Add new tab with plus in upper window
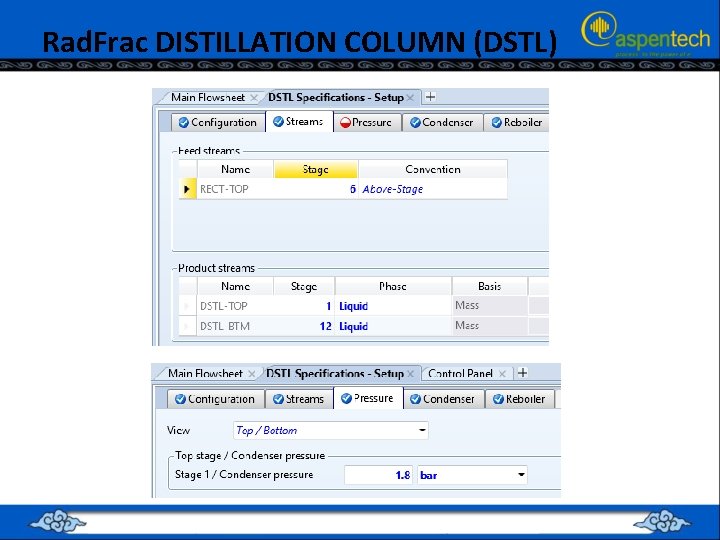720x540 pixels. [x=430, y=97]
